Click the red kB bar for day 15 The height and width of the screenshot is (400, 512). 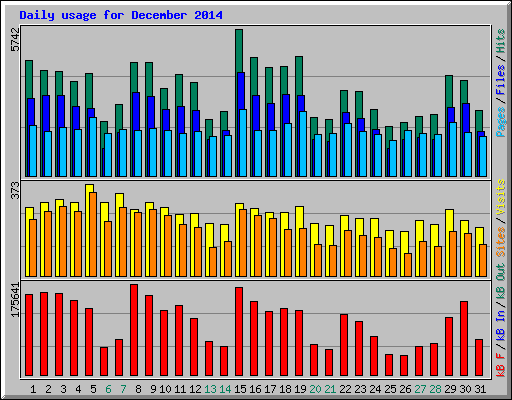239,332
